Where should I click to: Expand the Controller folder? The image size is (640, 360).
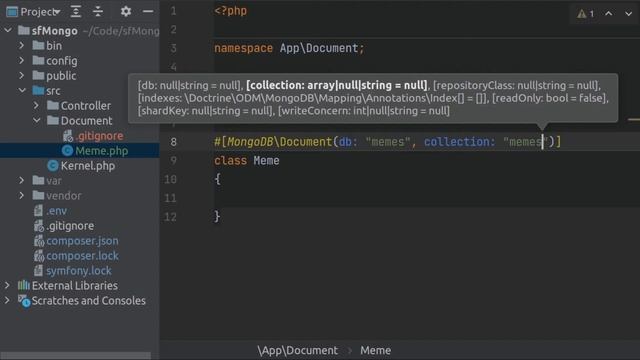click(36, 105)
